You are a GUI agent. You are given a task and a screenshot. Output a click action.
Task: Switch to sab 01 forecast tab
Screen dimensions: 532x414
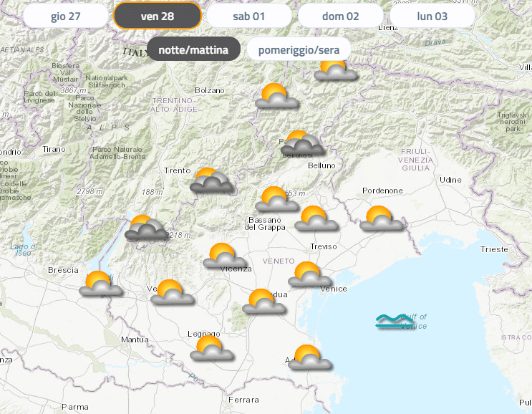click(248, 16)
